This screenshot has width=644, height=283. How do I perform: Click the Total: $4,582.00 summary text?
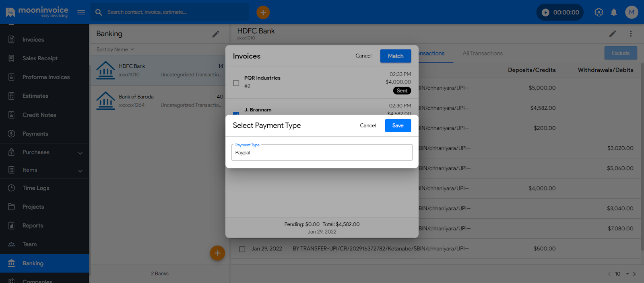coord(341,224)
